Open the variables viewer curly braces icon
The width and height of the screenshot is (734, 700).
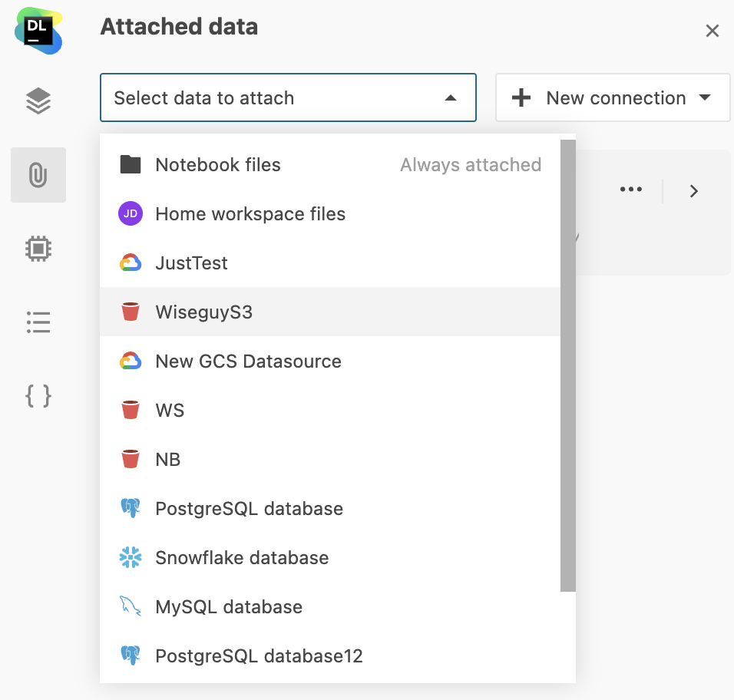tap(38, 396)
